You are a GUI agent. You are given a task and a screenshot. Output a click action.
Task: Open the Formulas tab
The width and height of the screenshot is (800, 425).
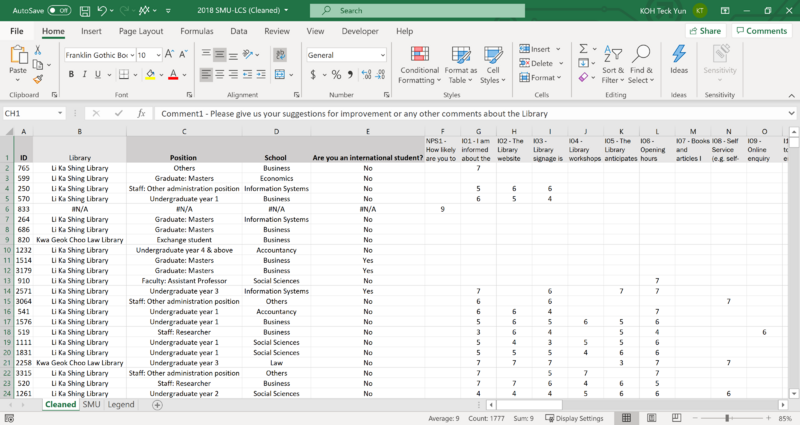pos(196,31)
